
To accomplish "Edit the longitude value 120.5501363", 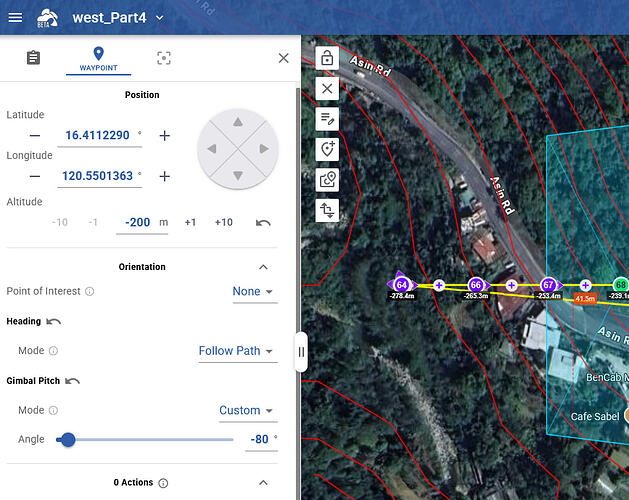I will [x=99, y=176].
